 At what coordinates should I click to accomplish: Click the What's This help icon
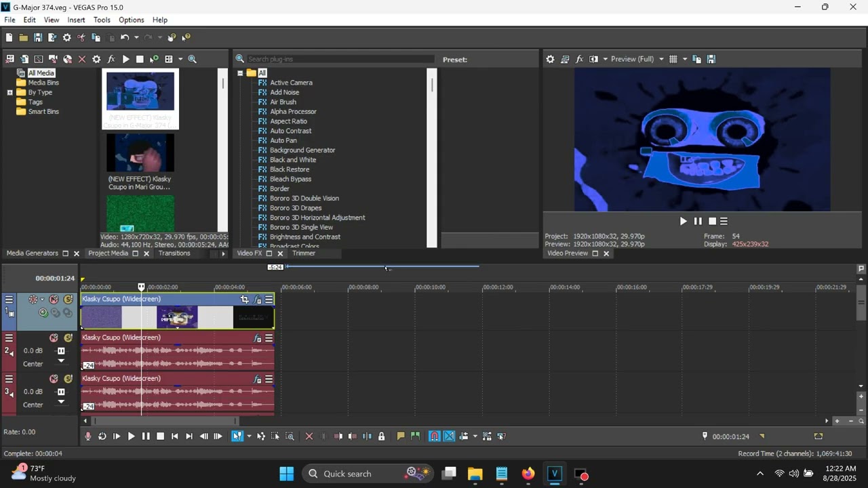tap(186, 38)
